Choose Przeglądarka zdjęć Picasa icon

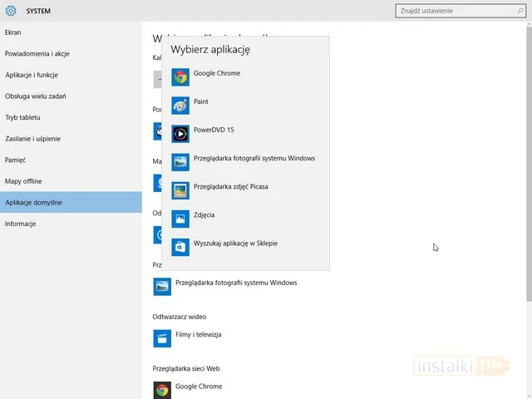click(180, 190)
